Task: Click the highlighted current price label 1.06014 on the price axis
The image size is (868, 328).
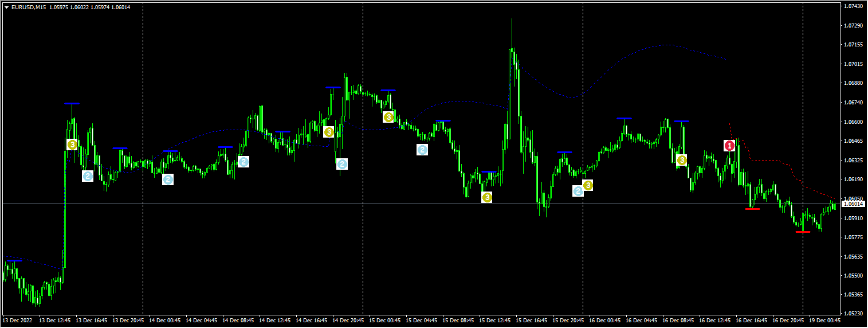Action: 853,204
